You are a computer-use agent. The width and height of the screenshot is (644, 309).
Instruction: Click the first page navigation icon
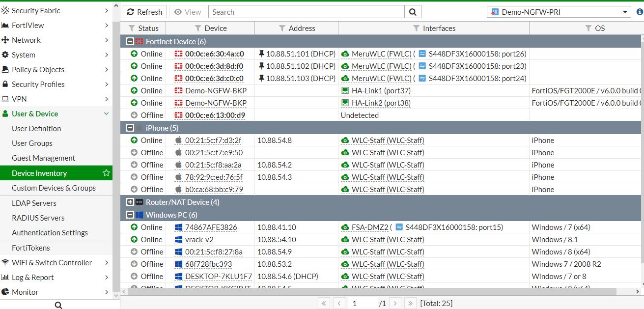coord(324,304)
